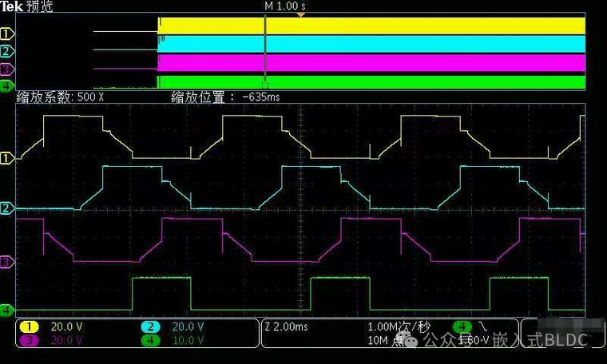Click the Z 2.00ms zoom timebase readout

(286, 327)
